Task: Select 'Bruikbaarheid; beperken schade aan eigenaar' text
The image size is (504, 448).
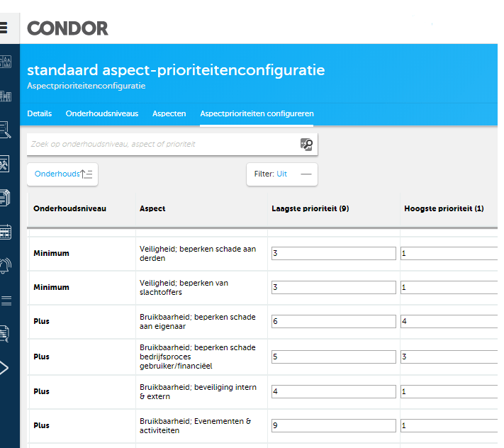Action: tap(197, 322)
